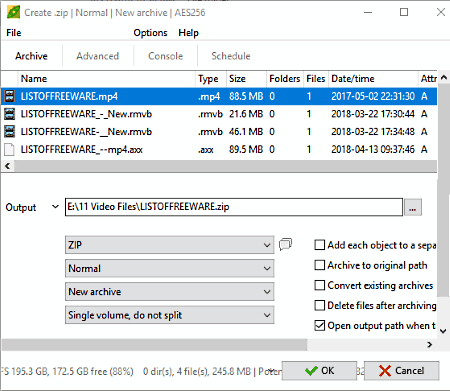Image resolution: width=450 pixels, height=391 pixels.
Task: Click the vertical scrollbar up arrow
Action: coord(443,78)
